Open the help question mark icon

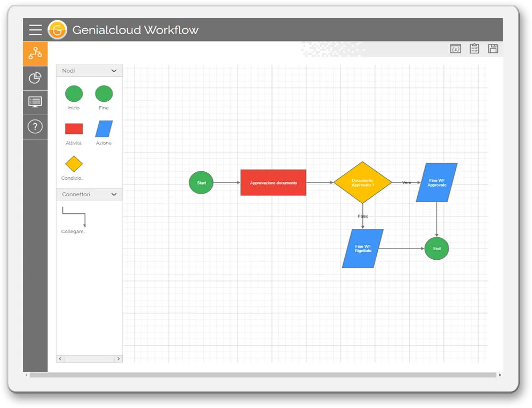(35, 127)
